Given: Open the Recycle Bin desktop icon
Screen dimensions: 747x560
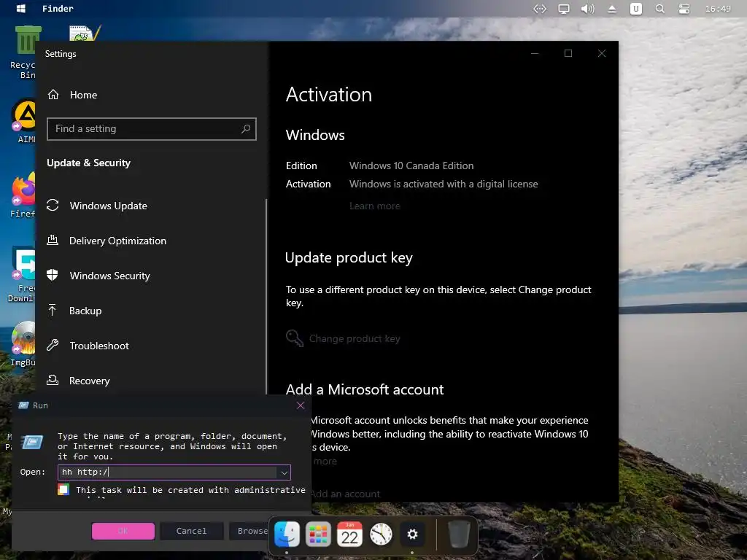Looking at the screenshot, I should 24,52.
